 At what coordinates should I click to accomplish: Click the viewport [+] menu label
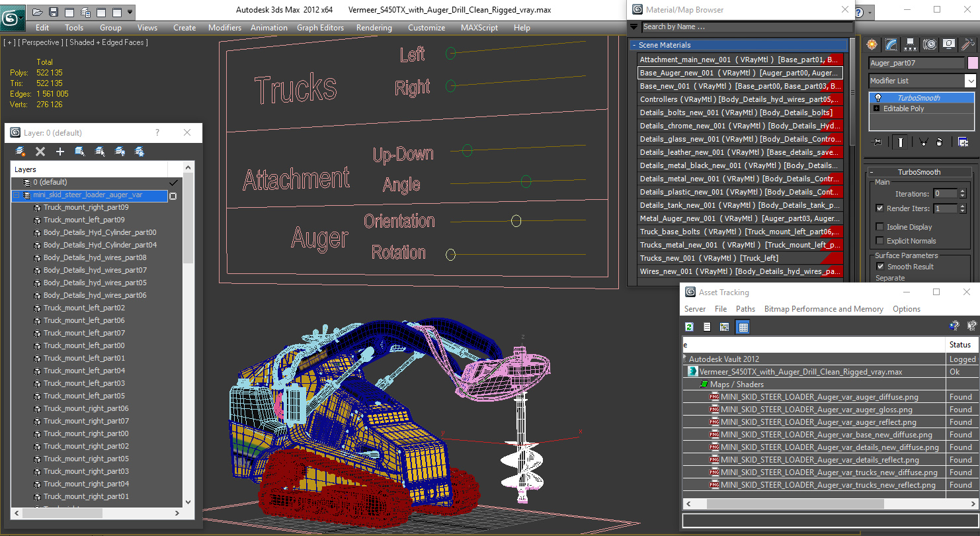(9, 42)
